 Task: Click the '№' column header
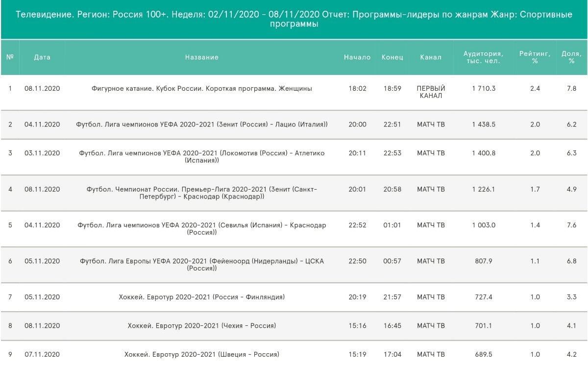click(x=10, y=57)
